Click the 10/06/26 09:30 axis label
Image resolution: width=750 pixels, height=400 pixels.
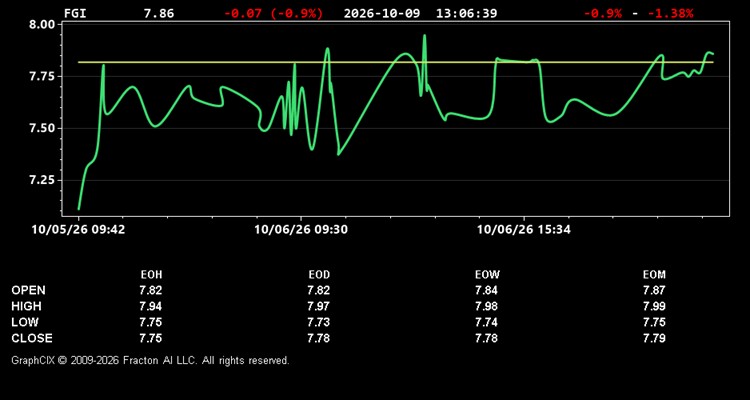[x=301, y=230]
